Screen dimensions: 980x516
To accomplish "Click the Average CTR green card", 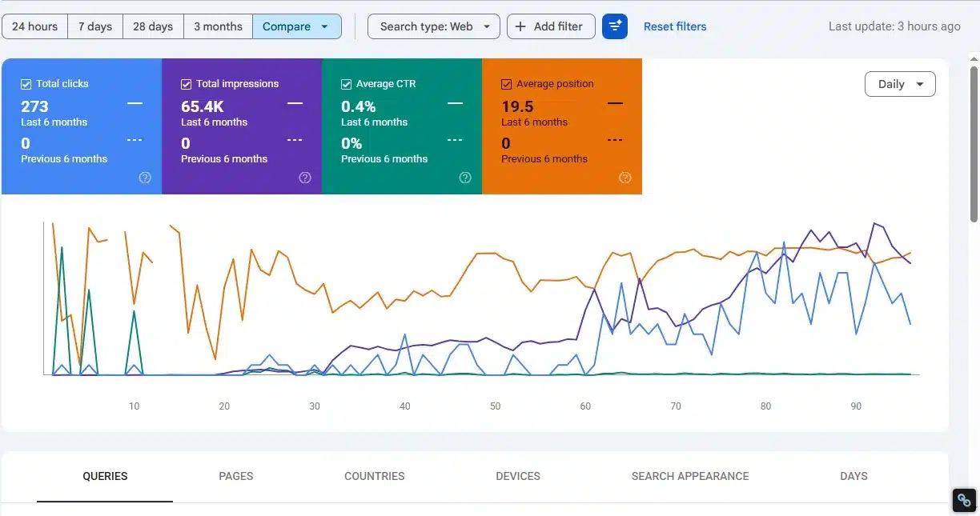I will tap(402, 126).
